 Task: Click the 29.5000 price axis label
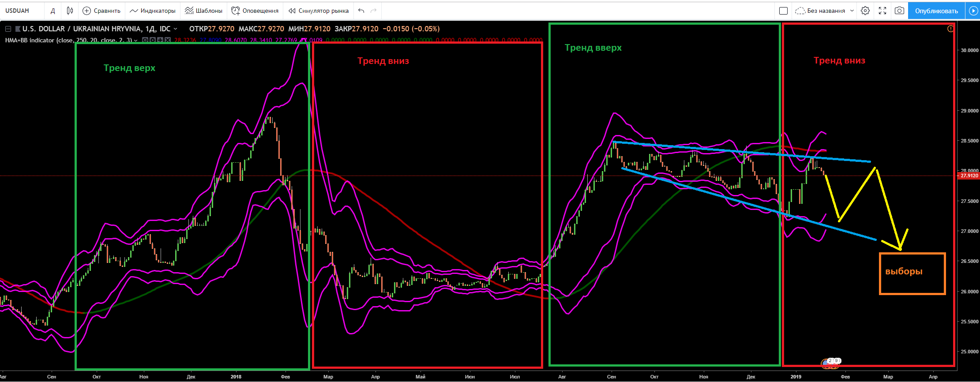click(x=969, y=80)
